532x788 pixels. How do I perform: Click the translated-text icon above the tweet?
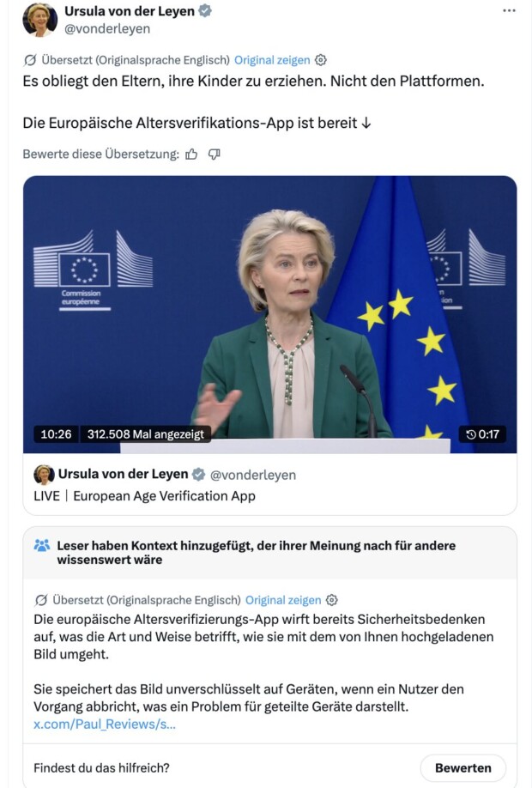click(x=30, y=60)
